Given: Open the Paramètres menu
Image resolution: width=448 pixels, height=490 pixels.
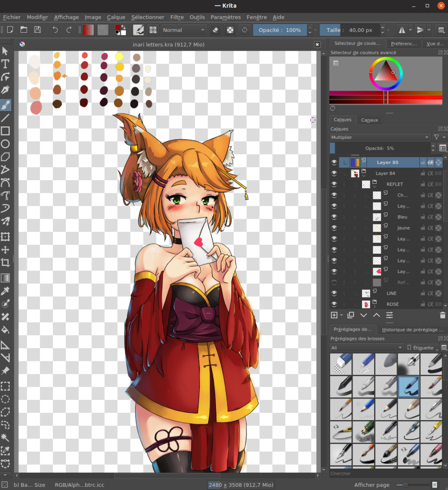Looking at the screenshot, I should (225, 17).
